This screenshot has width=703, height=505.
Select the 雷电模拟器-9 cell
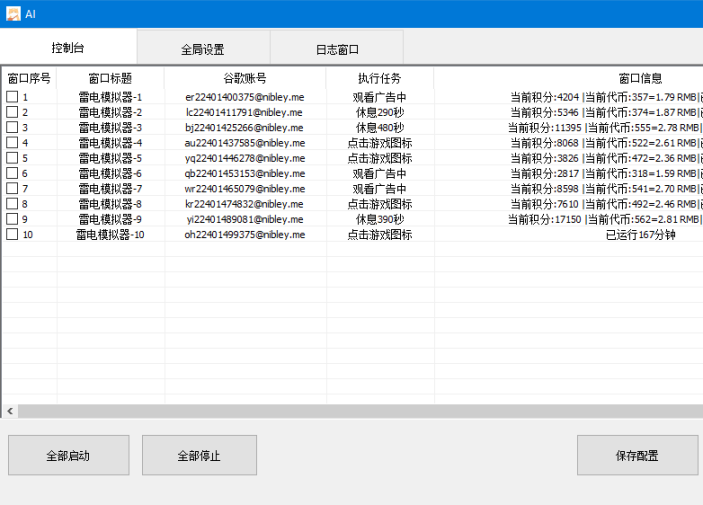[x=110, y=219]
